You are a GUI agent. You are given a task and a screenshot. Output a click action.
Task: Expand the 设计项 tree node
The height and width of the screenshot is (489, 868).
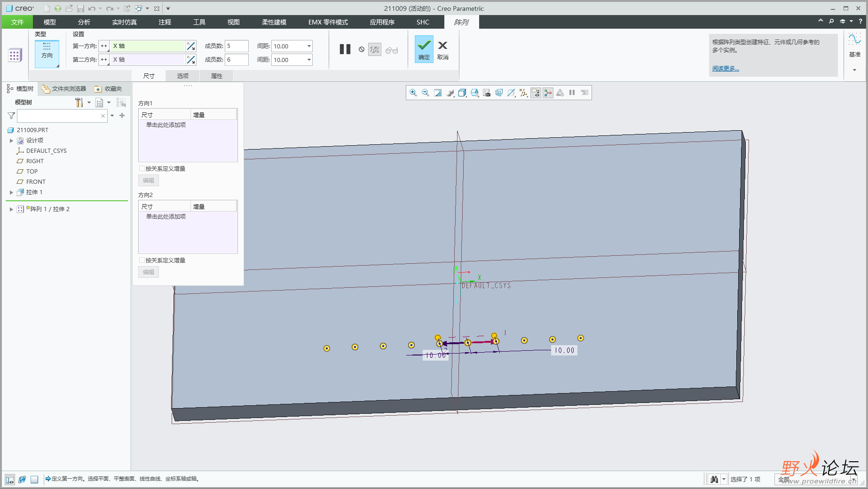tap(11, 141)
